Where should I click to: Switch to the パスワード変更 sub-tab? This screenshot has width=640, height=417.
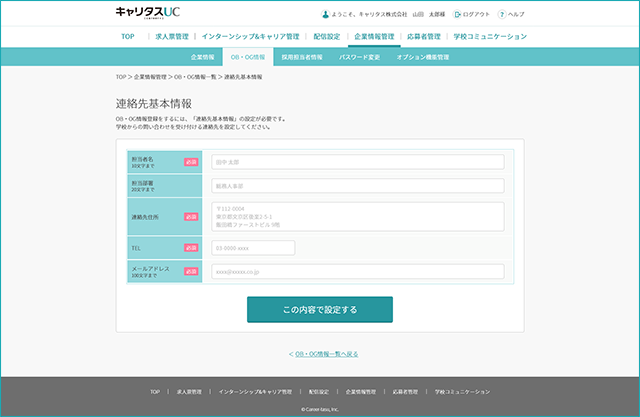pyautogui.click(x=359, y=57)
